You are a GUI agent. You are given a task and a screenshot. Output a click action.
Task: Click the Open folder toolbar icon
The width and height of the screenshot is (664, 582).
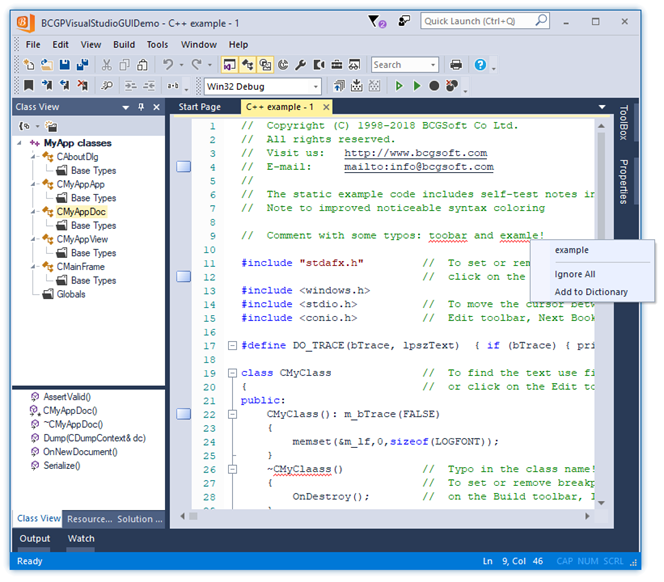coord(47,65)
